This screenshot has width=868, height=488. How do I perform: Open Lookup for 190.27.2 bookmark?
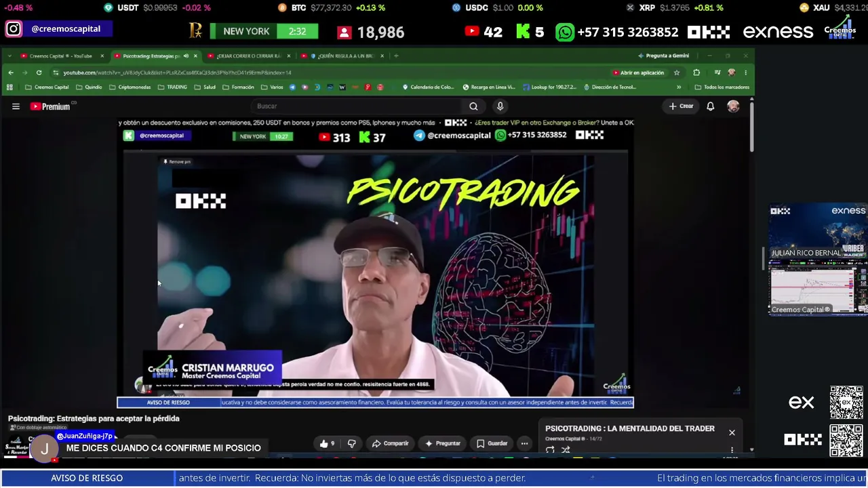tap(549, 87)
